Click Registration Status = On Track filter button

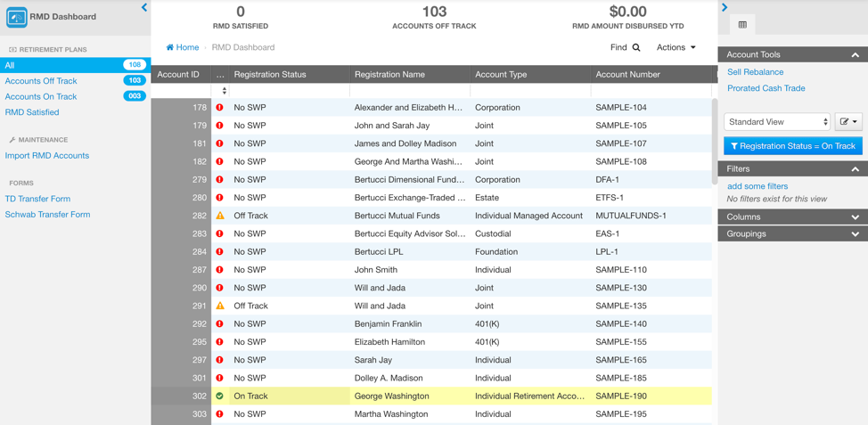tap(793, 146)
